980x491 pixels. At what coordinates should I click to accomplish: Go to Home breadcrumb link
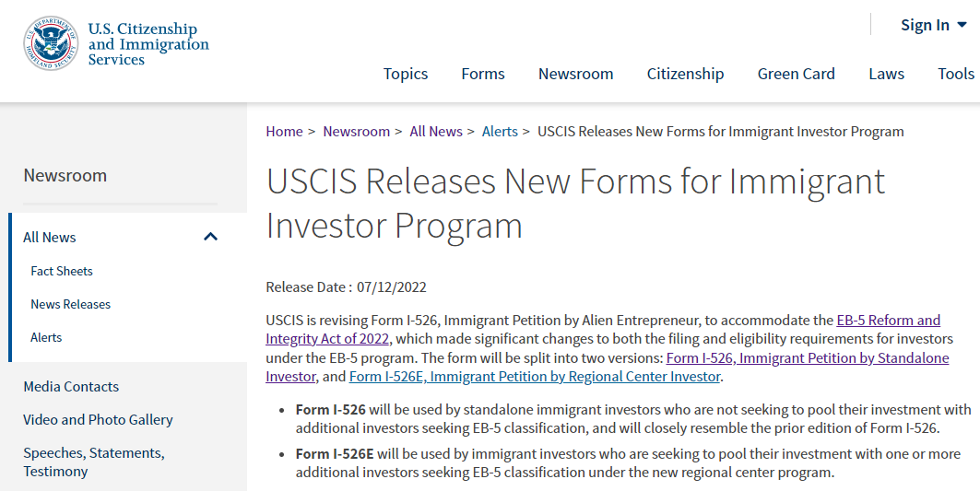pyautogui.click(x=284, y=131)
